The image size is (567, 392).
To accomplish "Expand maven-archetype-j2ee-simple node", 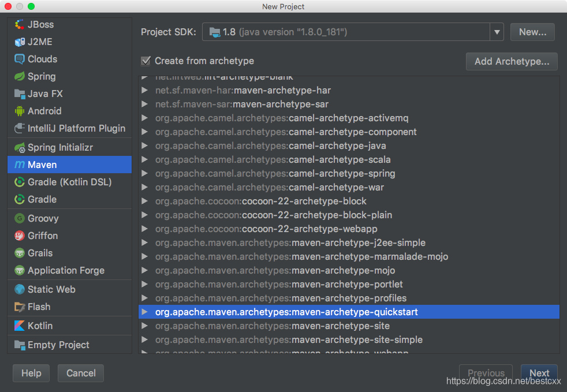I will click(x=145, y=242).
